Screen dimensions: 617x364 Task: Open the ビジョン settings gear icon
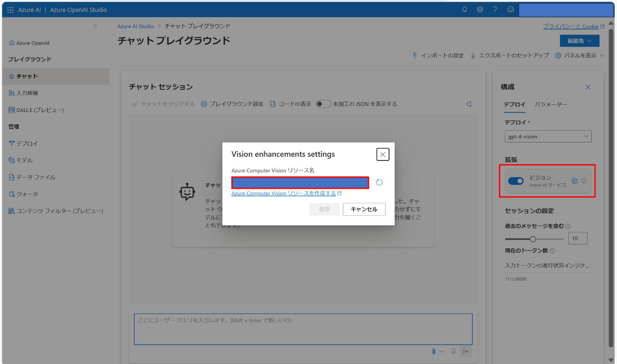click(575, 181)
